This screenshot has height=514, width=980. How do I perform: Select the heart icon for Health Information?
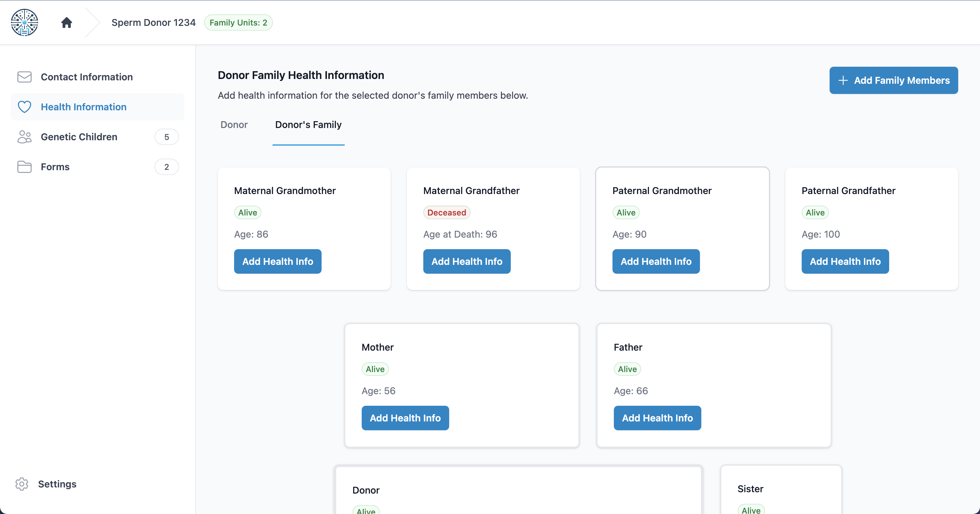[x=24, y=107]
